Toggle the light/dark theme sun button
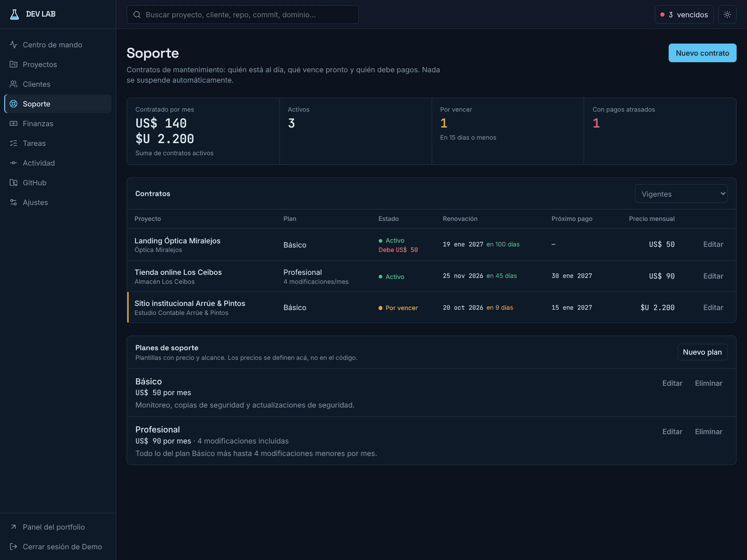Viewport: 747px width, 560px height. coord(727,15)
